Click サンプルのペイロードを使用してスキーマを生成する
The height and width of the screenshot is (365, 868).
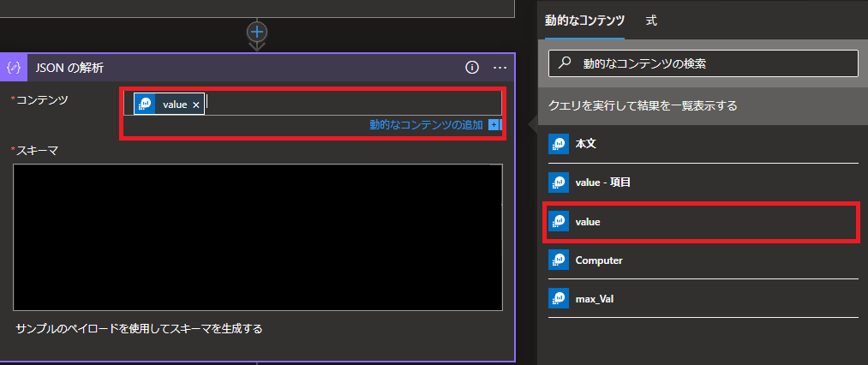click(x=139, y=329)
